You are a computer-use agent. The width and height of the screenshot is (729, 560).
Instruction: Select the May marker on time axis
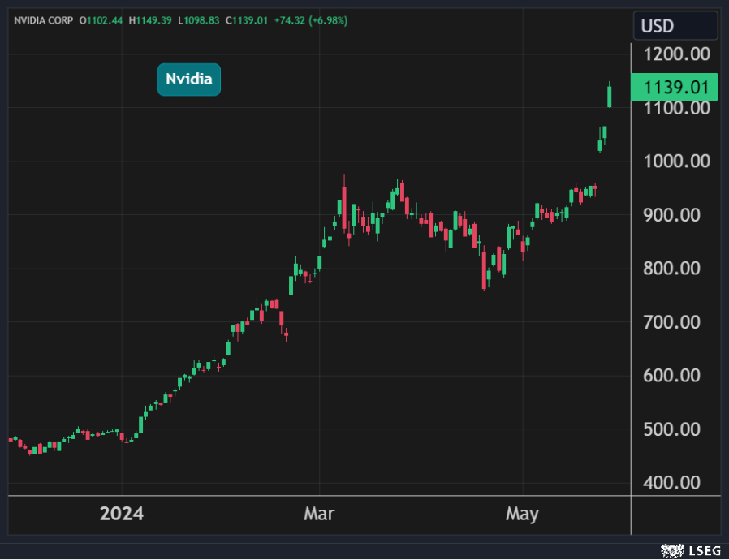(x=522, y=515)
